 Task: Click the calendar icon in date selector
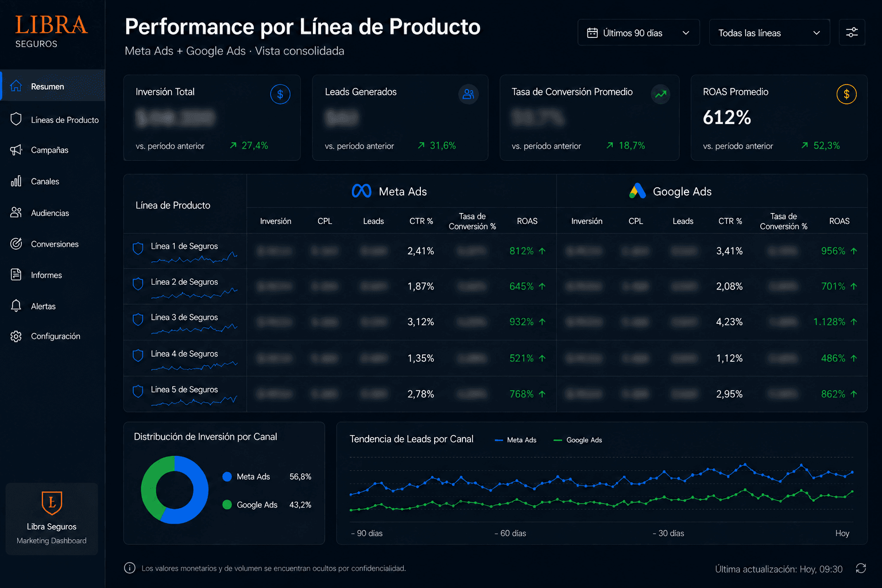click(x=592, y=33)
